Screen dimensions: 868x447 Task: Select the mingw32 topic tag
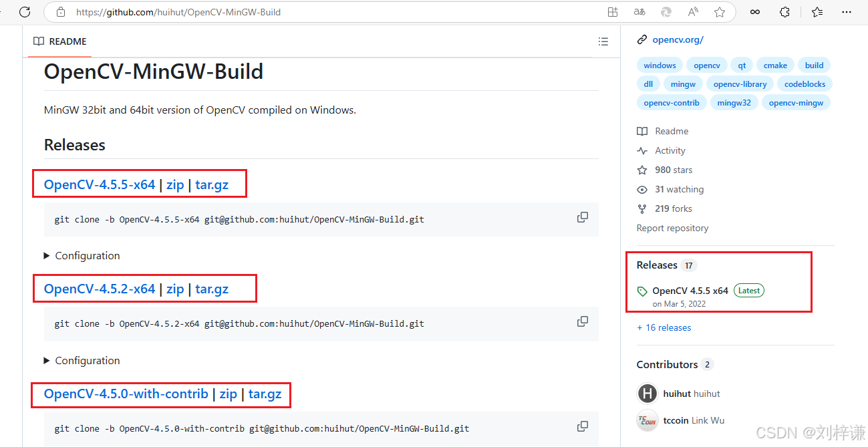point(734,102)
